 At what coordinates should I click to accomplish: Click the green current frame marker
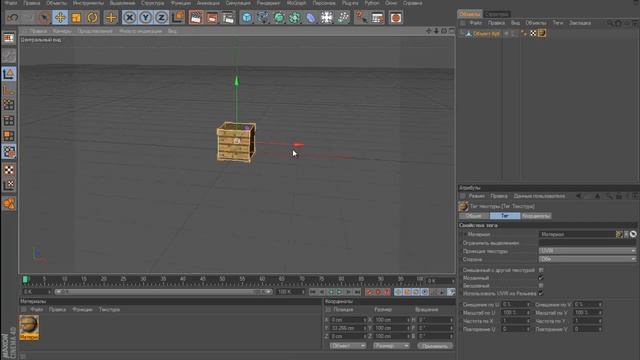pos(25,279)
